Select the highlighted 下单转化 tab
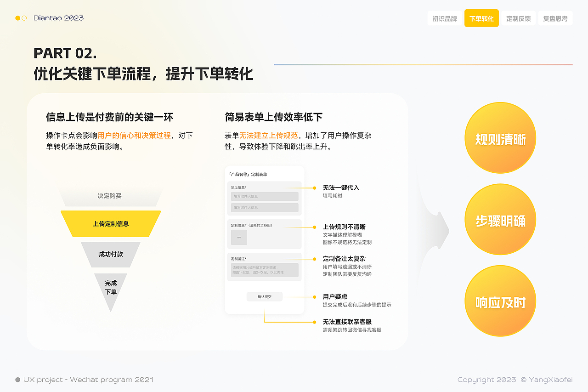Viewport: 588px width, 392px height. click(481, 18)
